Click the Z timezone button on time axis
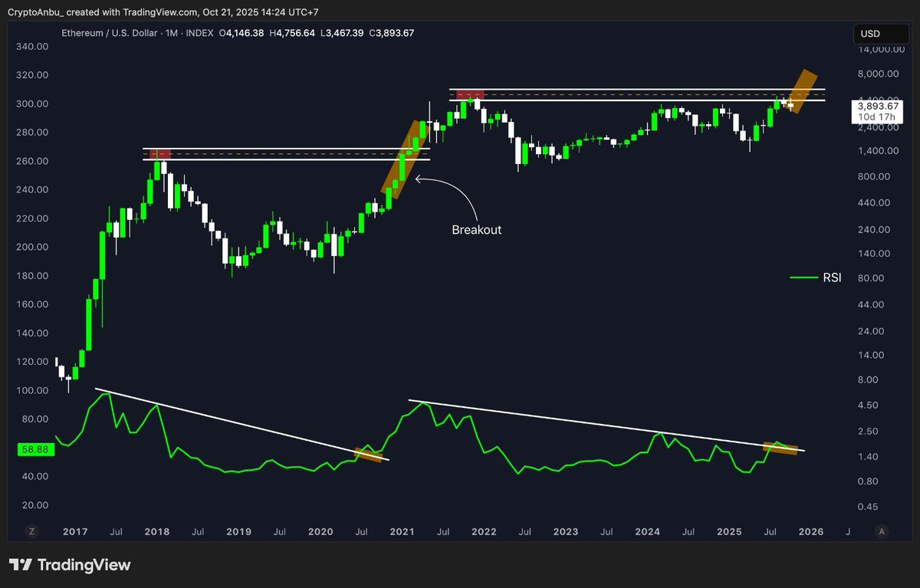The height and width of the screenshot is (588, 920). (32, 531)
